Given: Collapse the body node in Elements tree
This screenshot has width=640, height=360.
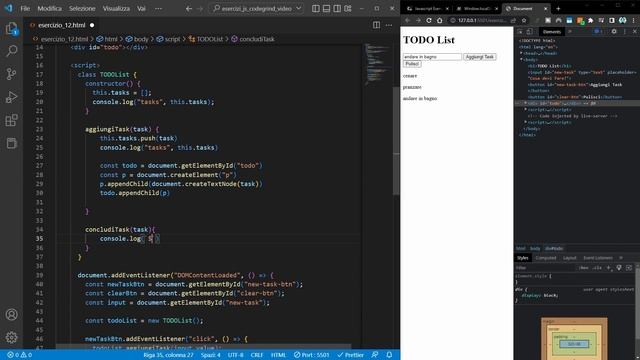Looking at the screenshot, I should 521,60.
